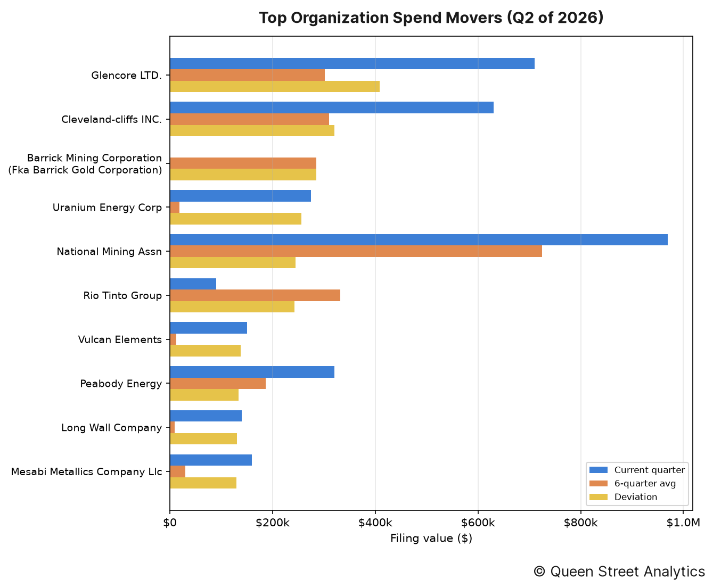Click the '$800k' x-axis tick label
This screenshot has width=713, height=588.
pos(581,523)
